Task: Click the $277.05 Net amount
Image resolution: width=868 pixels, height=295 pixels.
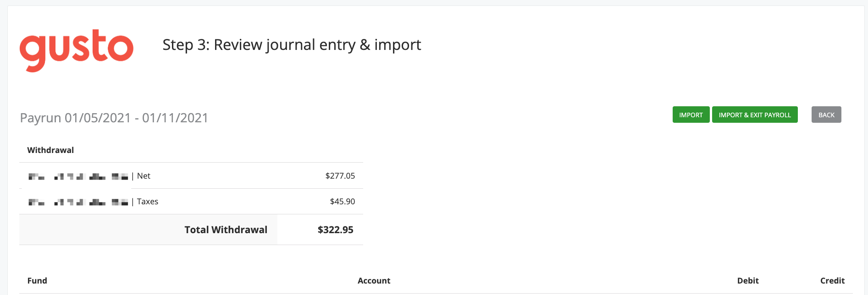Action: click(340, 176)
